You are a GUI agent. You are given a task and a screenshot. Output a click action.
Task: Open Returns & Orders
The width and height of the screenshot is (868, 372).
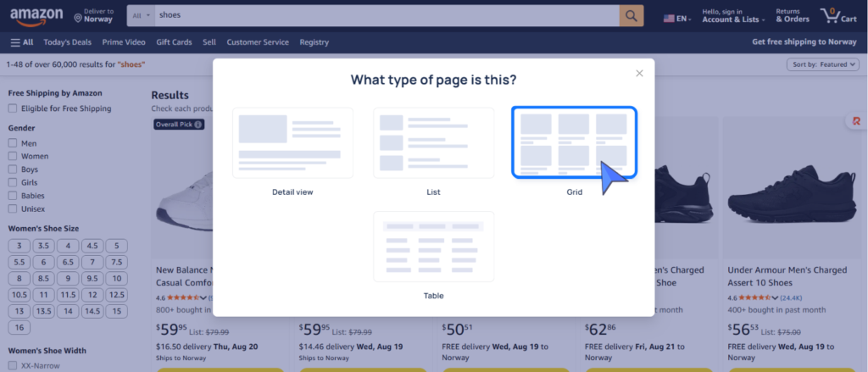point(793,15)
